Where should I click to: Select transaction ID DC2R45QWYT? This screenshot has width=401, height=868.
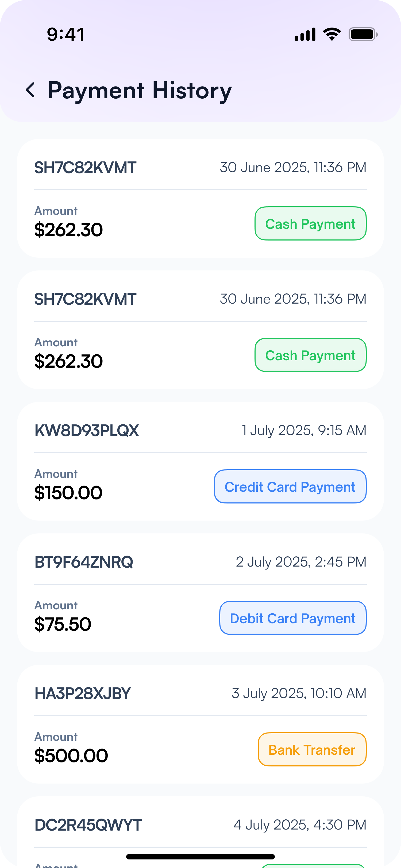(88, 825)
